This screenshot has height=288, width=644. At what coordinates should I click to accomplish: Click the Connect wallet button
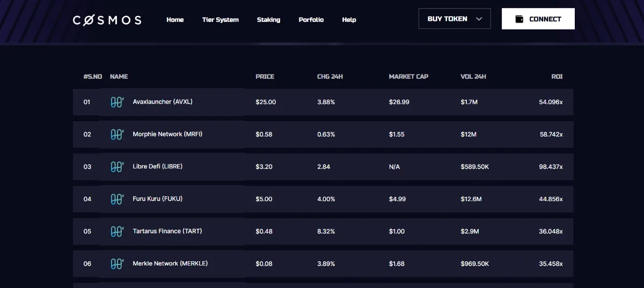(x=538, y=19)
